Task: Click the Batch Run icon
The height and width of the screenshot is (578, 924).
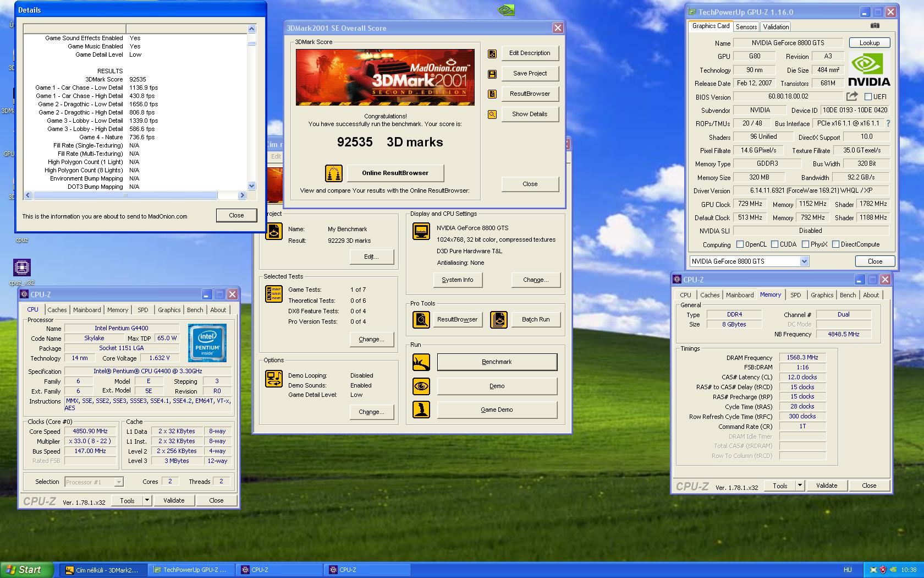Action: pos(499,319)
